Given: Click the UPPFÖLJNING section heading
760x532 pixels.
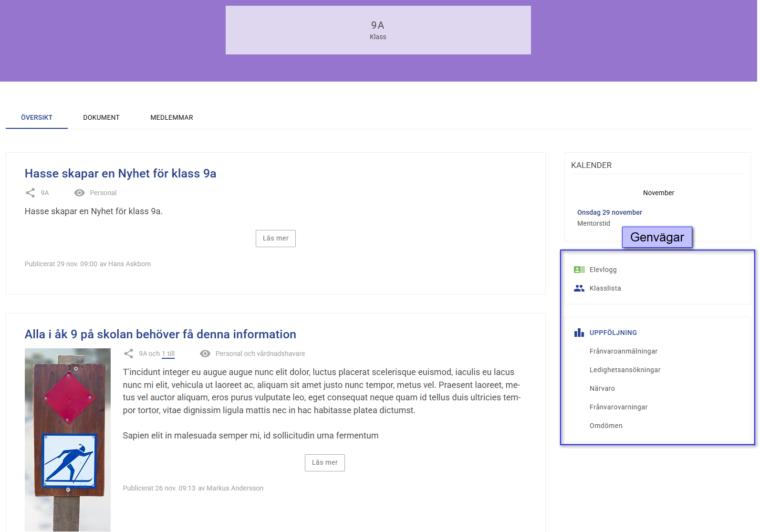Looking at the screenshot, I should [613, 333].
